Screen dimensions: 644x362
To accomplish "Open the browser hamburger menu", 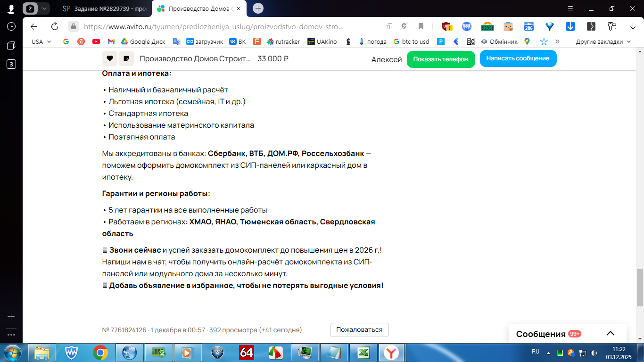I will [570, 8].
